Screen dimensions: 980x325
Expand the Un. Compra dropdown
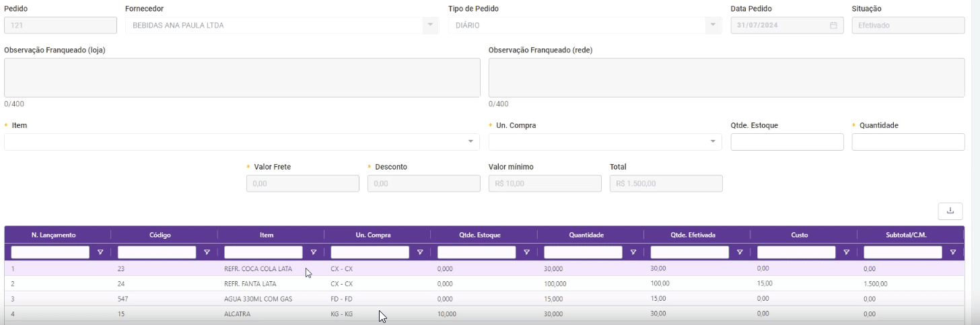pos(713,142)
